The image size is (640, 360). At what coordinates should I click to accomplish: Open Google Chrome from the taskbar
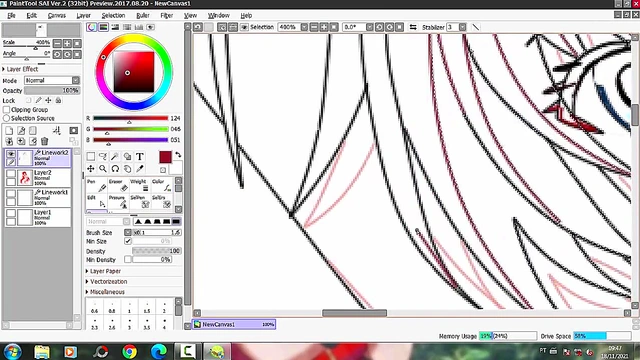click(x=130, y=351)
